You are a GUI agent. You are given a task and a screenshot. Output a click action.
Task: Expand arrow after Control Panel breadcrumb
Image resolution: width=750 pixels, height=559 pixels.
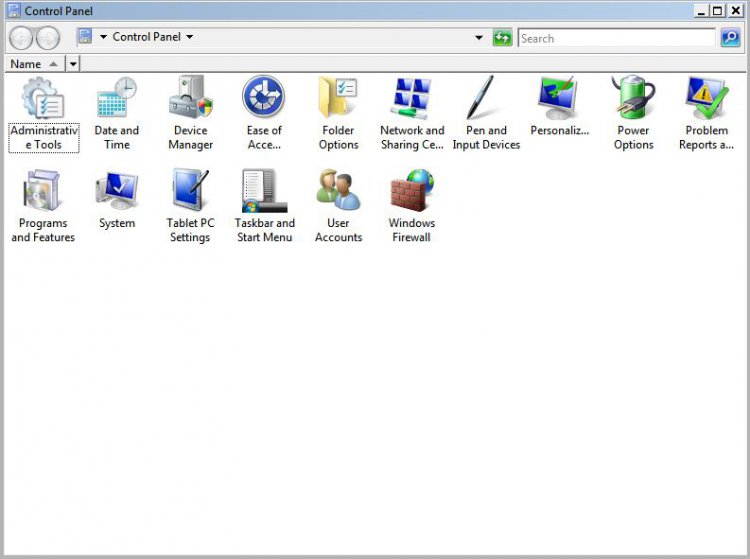[189, 37]
